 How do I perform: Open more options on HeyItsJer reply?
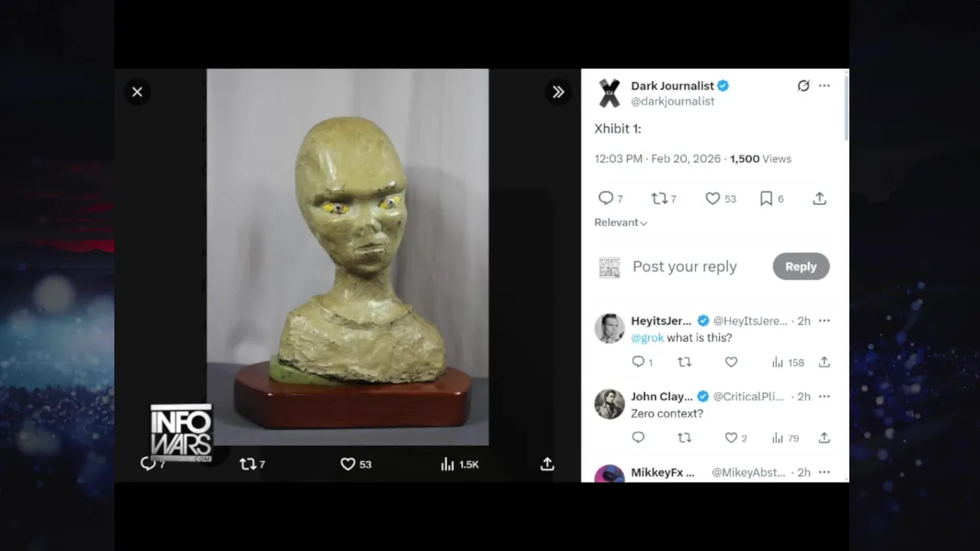[x=824, y=321]
